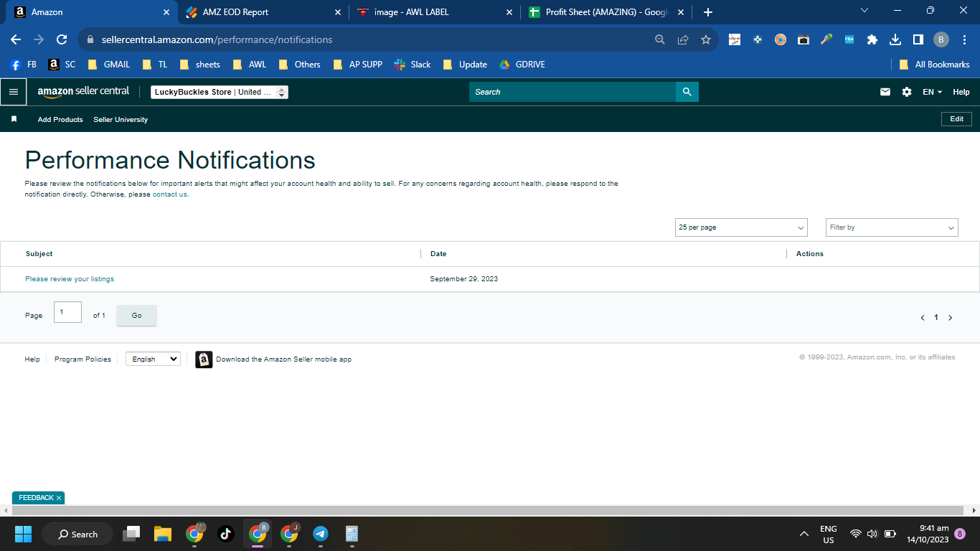Screen dimensions: 980x551
Task: Open the Windows Start menu
Action: [x=24, y=534]
